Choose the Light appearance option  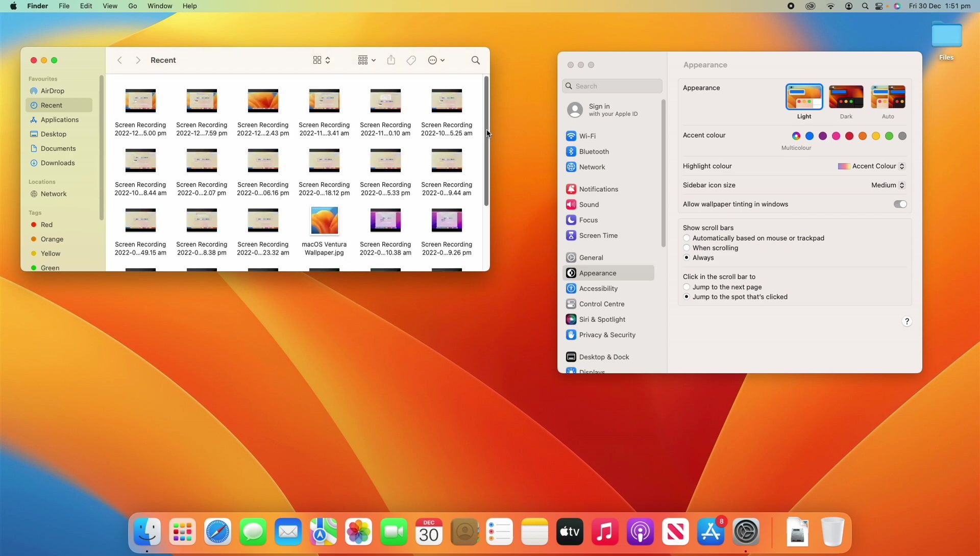coord(804,97)
